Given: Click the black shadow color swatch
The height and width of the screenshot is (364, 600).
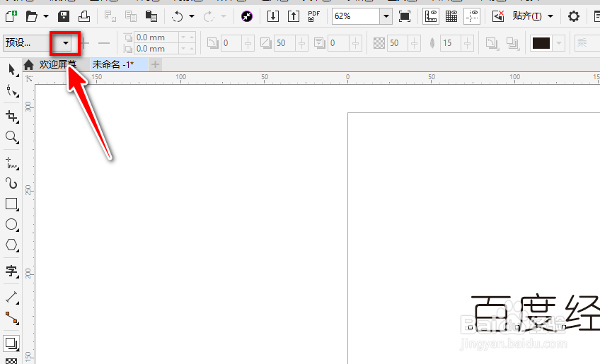Looking at the screenshot, I should click(x=541, y=43).
